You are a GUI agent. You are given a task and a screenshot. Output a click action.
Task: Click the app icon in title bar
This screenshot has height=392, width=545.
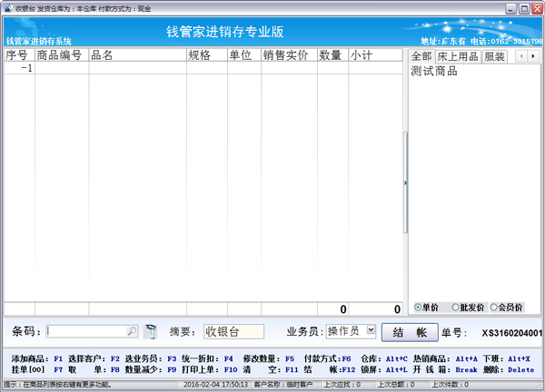tap(9, 8)
